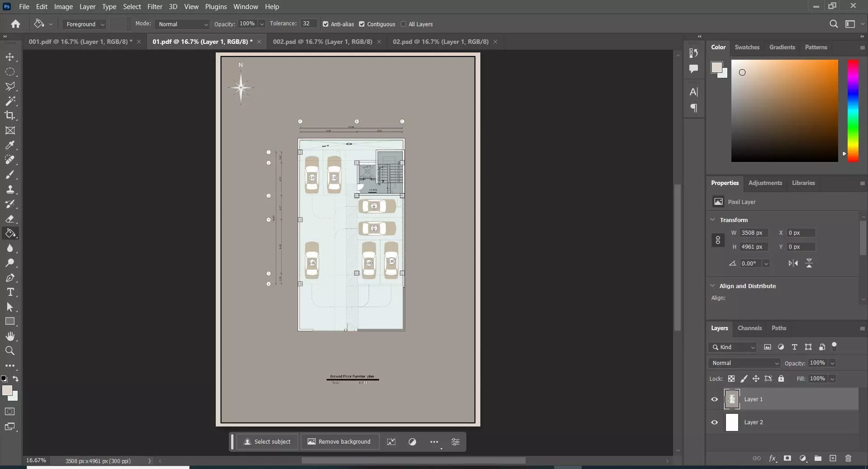Select the Crop tool
Screen dimensions: 868x469
[x=10, y=115]
